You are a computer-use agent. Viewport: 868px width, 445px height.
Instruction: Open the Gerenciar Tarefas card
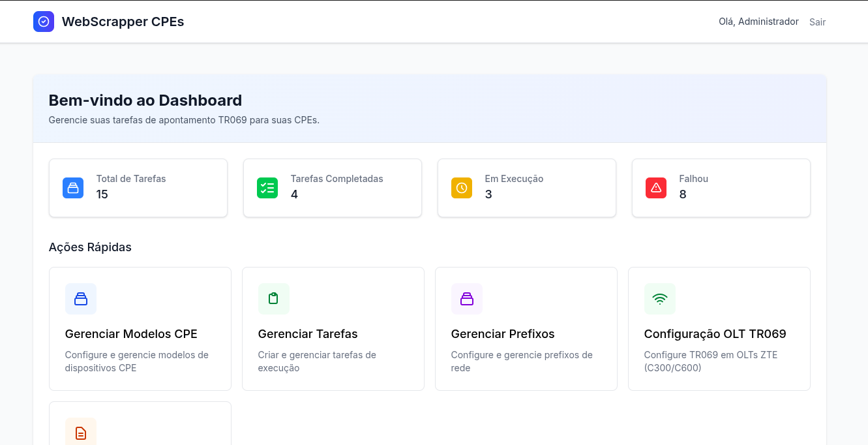(333, 329)
